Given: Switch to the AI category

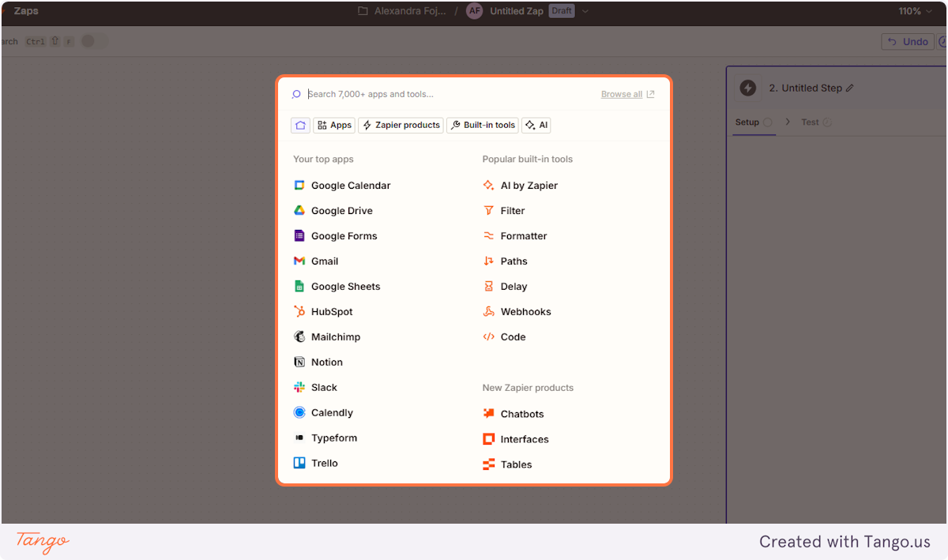Looking at the screenshot, I should coord(536,125).
